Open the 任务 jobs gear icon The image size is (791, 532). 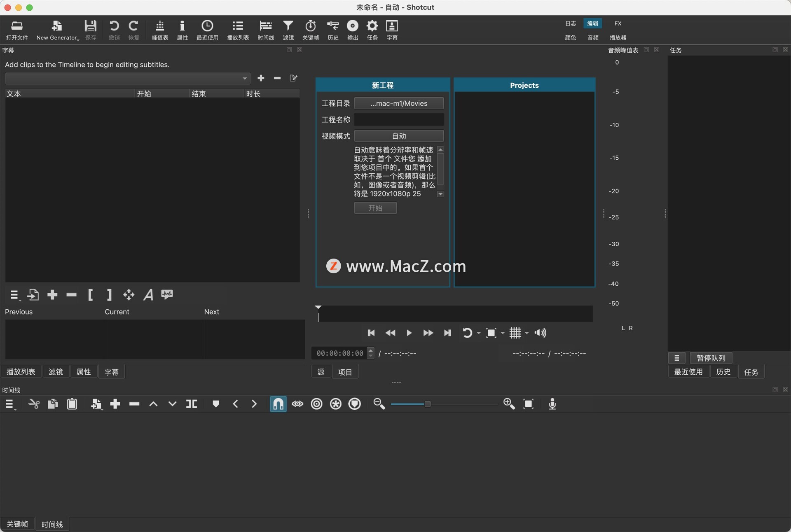point(372,30)
